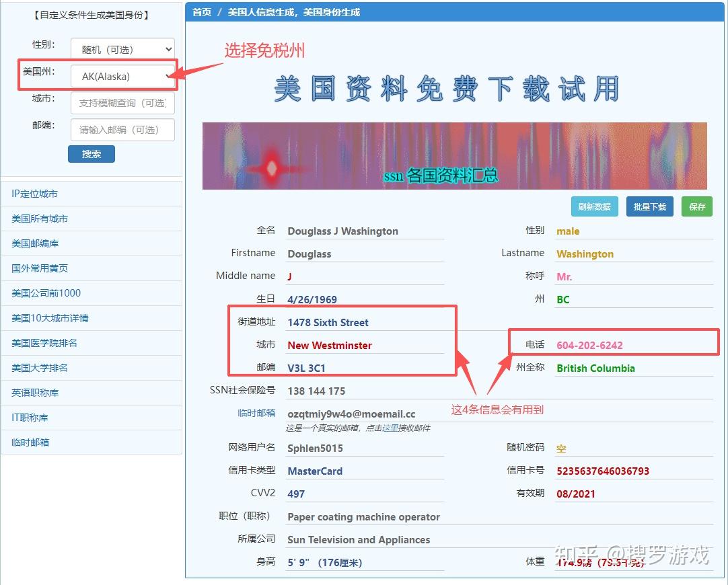Go to 首页 in the breadcrumb
This screenshot has height=585, width=728.
click(202, 12)
